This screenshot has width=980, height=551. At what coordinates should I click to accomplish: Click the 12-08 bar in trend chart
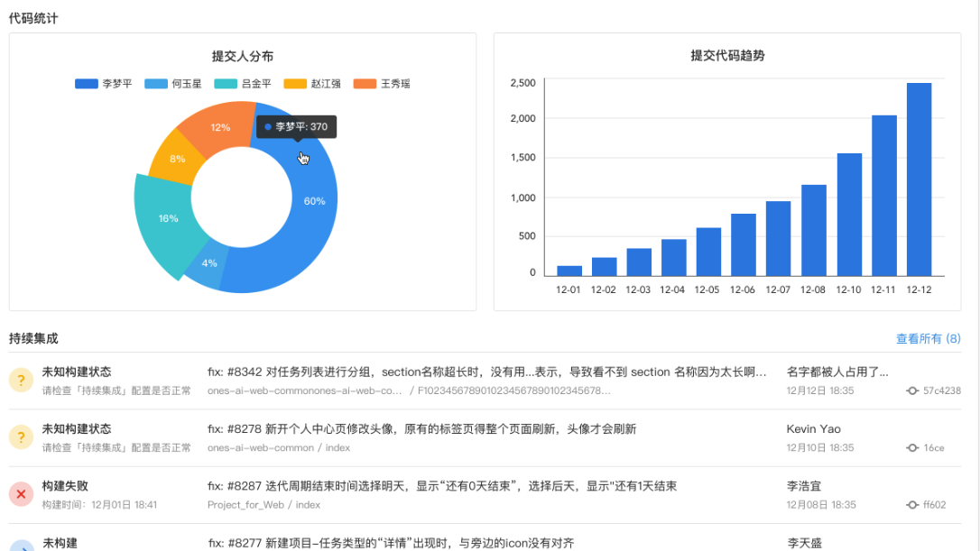814,230
